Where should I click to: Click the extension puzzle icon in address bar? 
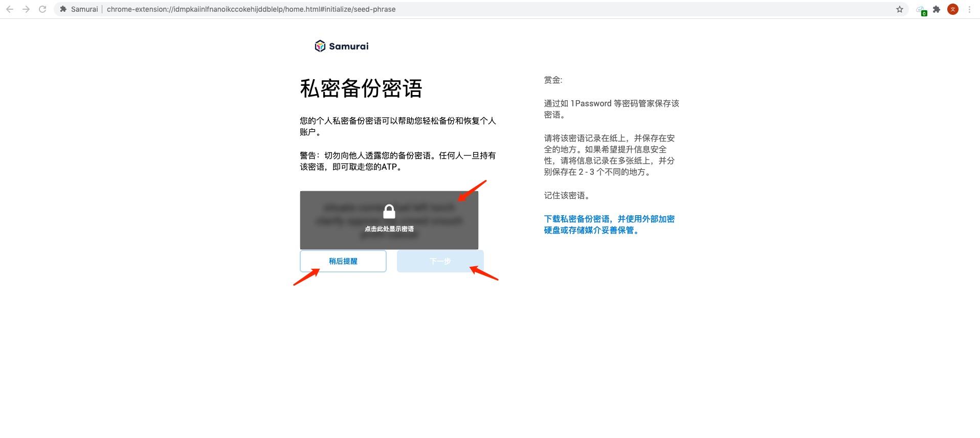click(x=63, y=9)
